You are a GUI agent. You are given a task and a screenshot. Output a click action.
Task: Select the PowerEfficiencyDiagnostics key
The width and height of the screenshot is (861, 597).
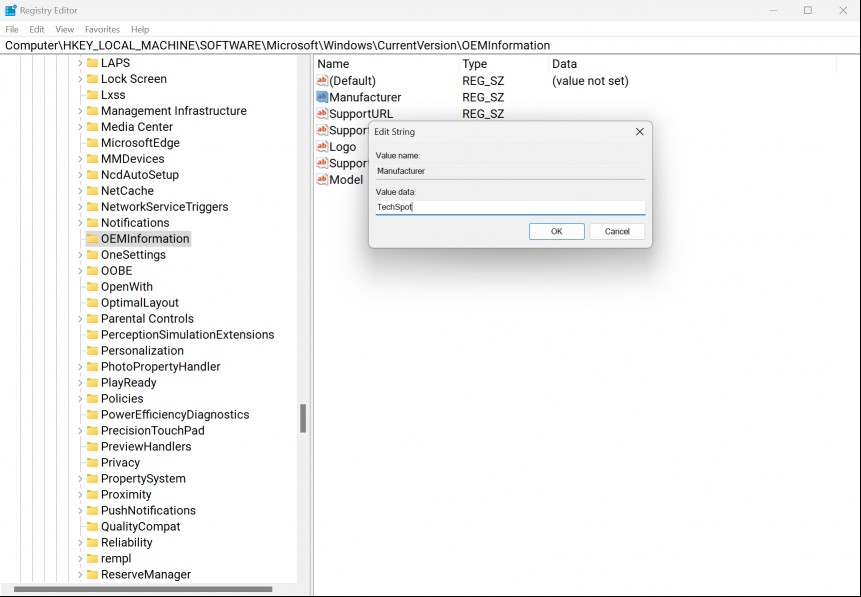(175, 414)
